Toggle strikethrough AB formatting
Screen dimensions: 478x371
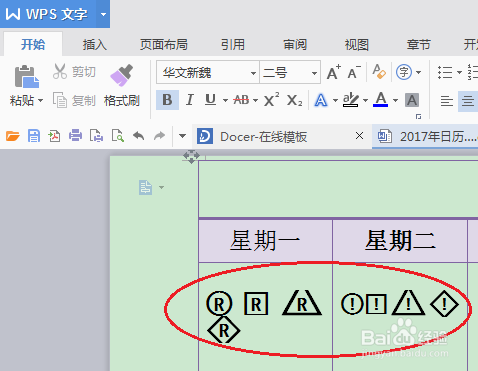pos(241,100)
